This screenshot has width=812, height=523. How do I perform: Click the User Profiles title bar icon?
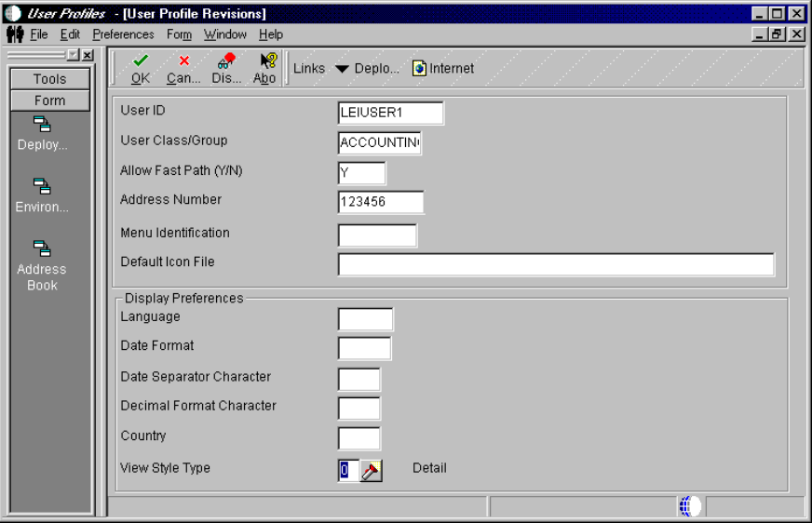(12, 13)
